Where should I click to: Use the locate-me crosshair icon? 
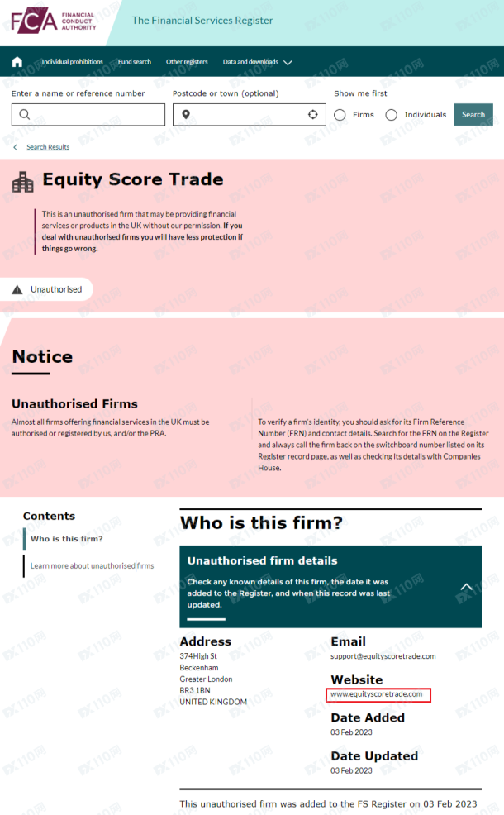[x=313, y=114]
